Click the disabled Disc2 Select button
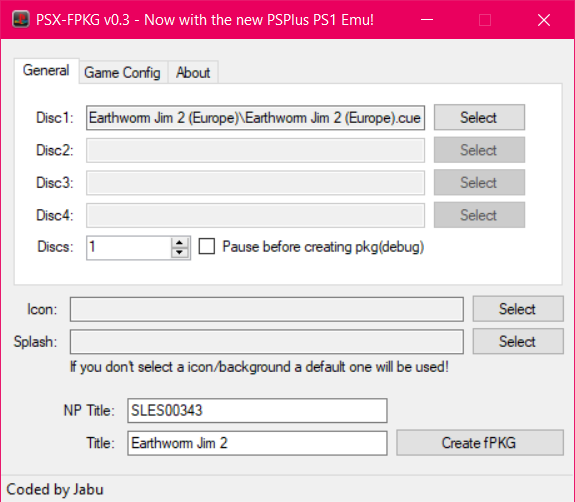The image size is (575, 502). tap(479, 150)
